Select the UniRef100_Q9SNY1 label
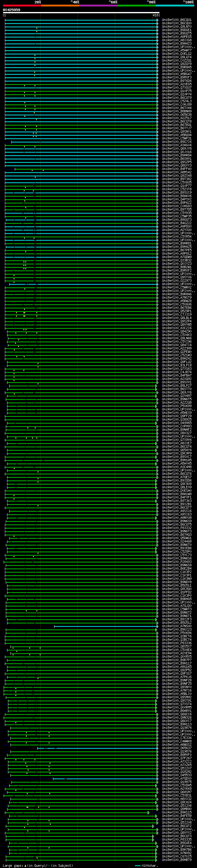Screen dimensions: 197x868 click(176, 132)
